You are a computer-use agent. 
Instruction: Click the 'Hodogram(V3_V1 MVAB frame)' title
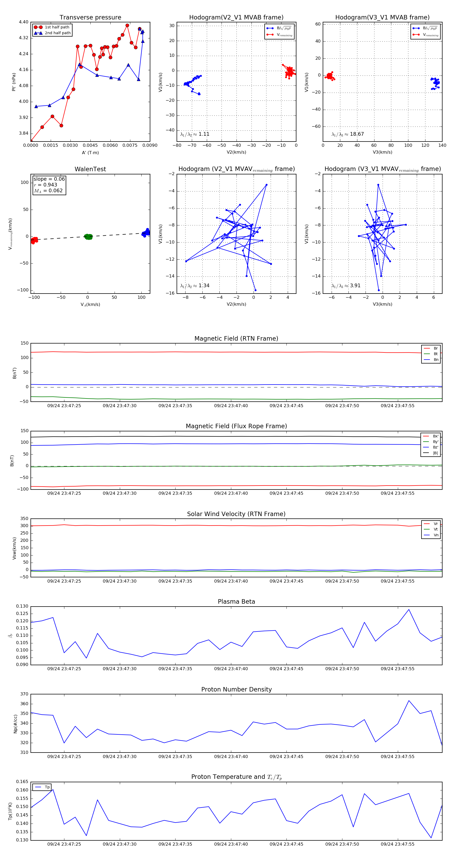pos(382,17)
